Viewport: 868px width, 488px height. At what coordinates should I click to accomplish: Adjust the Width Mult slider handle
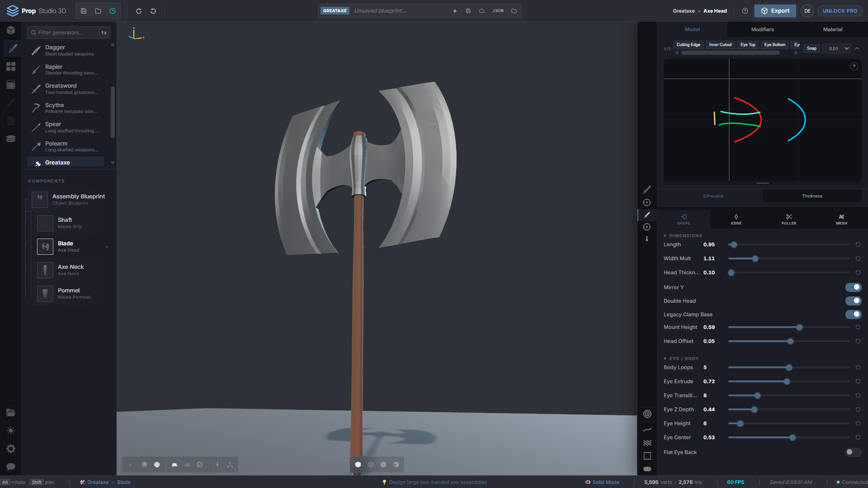click(755, 259)
